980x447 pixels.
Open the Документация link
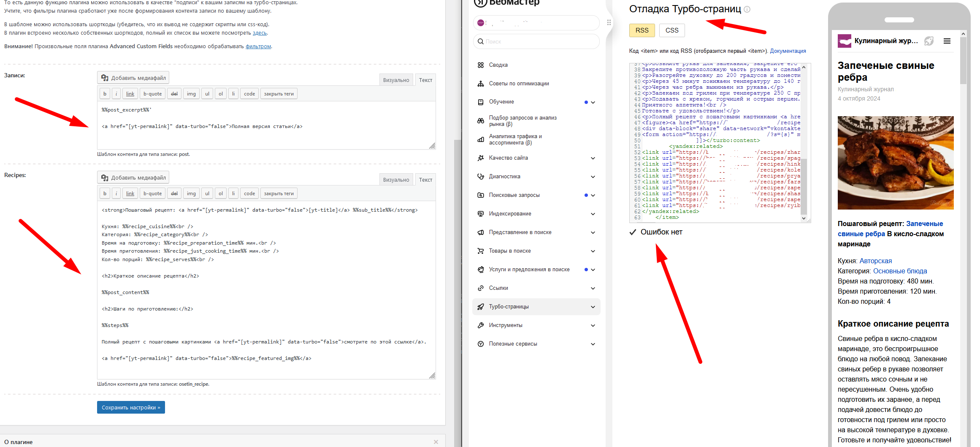pos(788,51)
